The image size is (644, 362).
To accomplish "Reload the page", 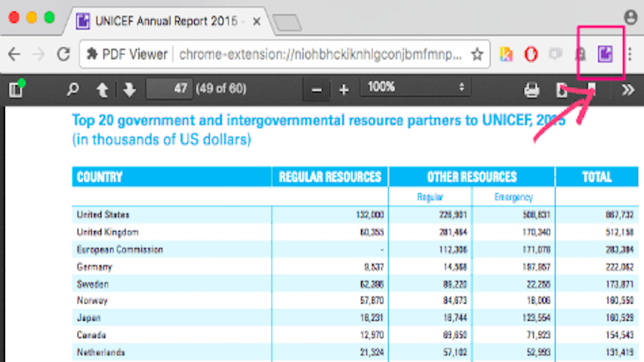I will [x=64, y=54].
